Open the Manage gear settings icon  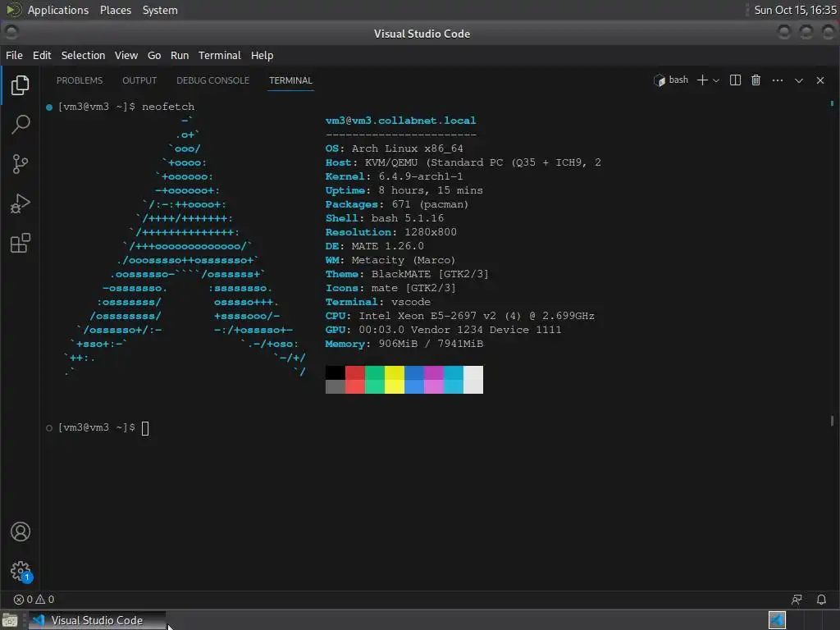pos(21,571)
